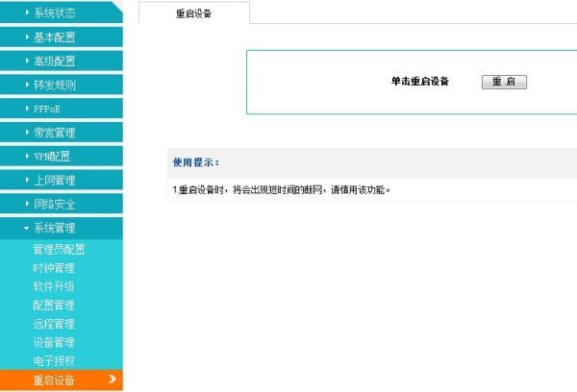Screen dimensions: 577x392
Task: Open 管理员配置 submenu item
Action: [x=59, y=249]
